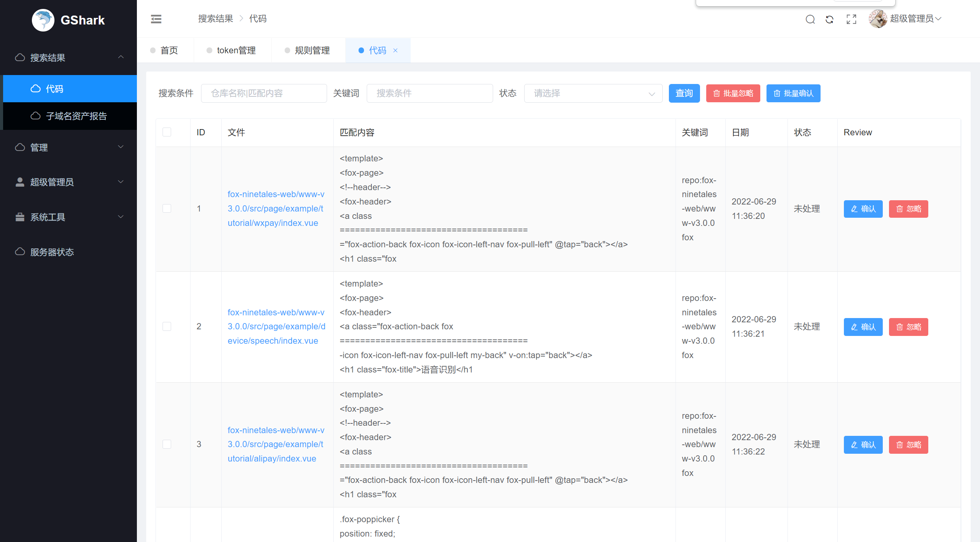
Task: Click the 忽略 button for row 2
Action: [x=908, y=327]
